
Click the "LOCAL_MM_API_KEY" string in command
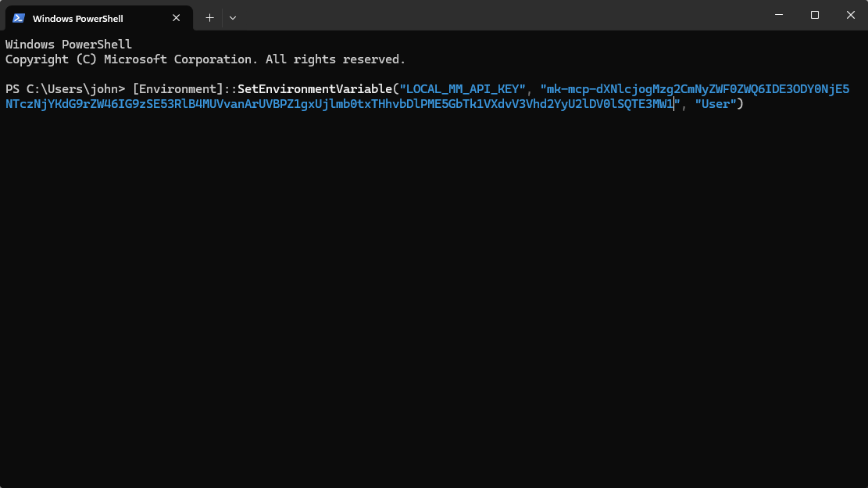tap(463, 89)
